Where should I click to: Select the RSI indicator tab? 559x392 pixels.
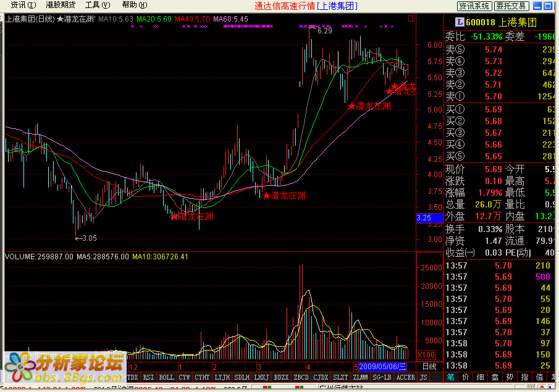(x=148, y=377)
